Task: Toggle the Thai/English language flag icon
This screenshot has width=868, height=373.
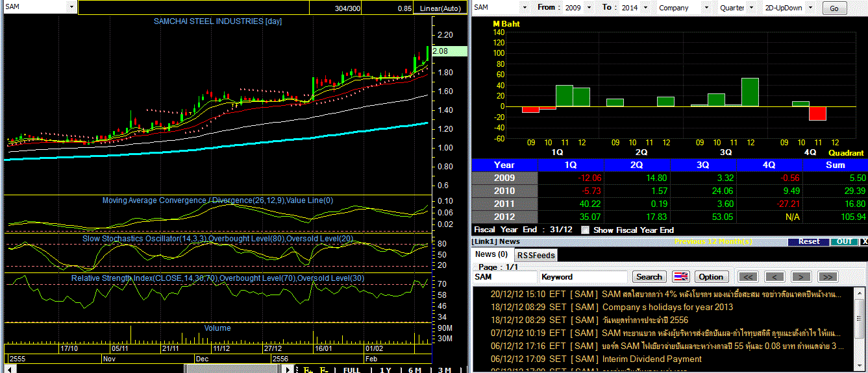Action: click(680, 277)
